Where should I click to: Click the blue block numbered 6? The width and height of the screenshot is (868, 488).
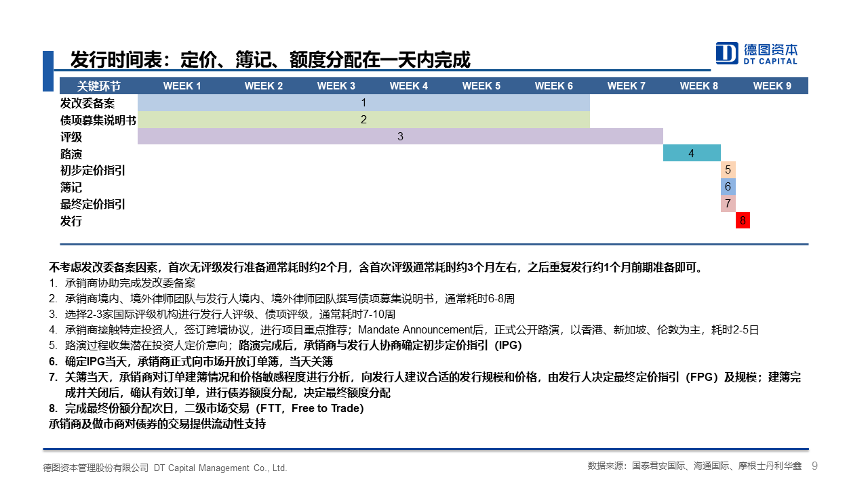(728, 187)
